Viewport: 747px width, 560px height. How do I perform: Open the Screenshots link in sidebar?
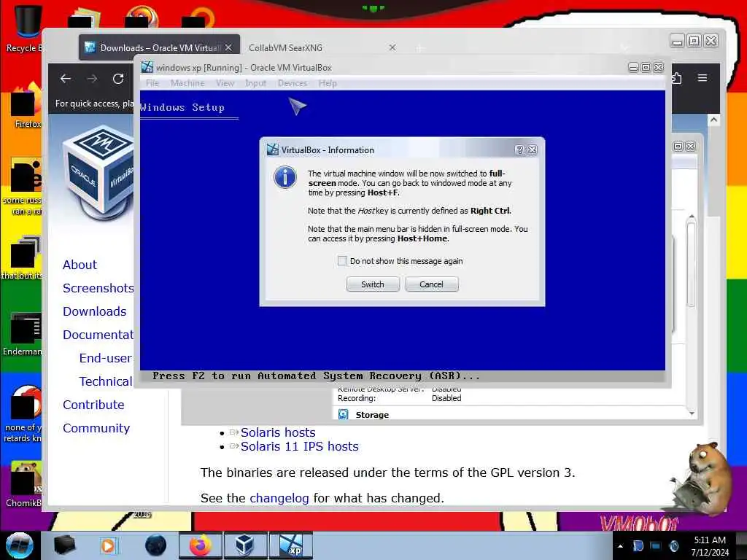click(x=98, y=288)
